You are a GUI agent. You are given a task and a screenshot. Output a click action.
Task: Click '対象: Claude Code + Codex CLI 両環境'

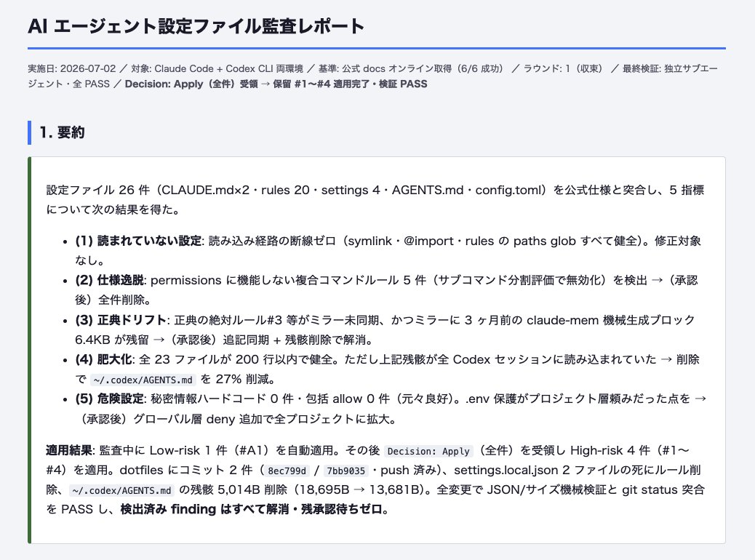[x=217, y=68]
